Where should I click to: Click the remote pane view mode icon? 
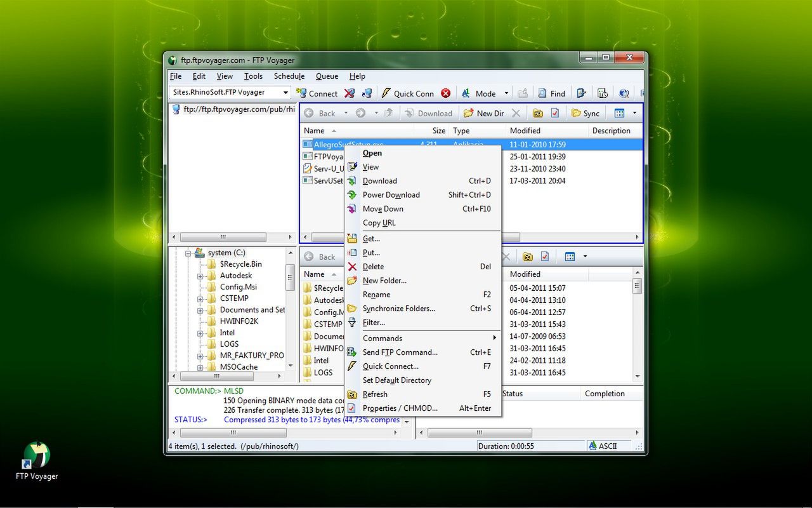tap(620, 113)
